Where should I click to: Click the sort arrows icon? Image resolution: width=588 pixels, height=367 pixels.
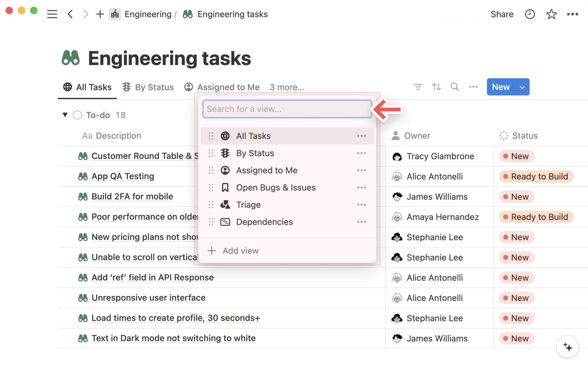click(x=436, y=87)
